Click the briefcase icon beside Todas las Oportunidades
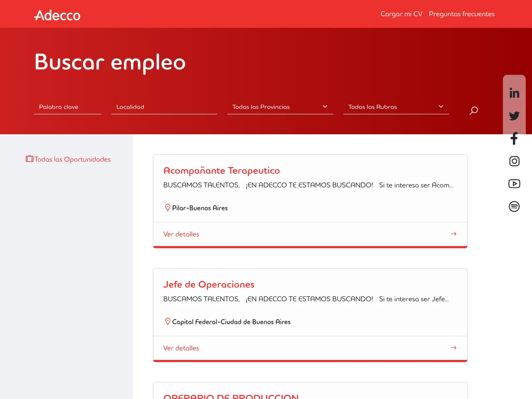The width and height of the screenshot is (532, 399). pos(30,159)
